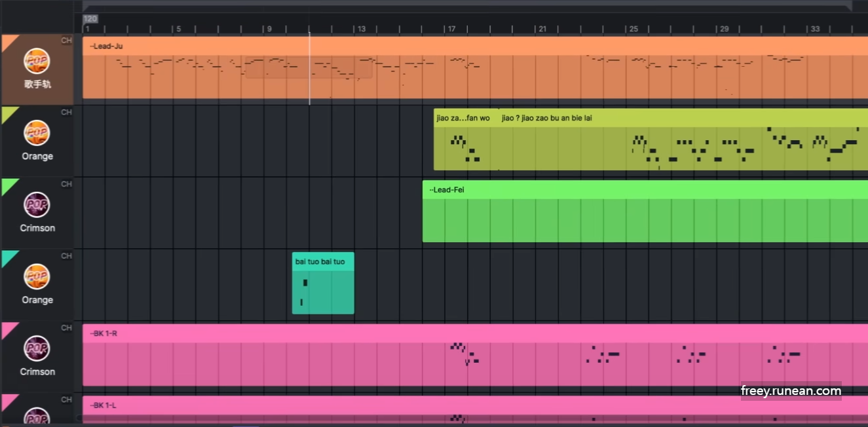Click the second Orange track's POP avatar

coord(37,276)
